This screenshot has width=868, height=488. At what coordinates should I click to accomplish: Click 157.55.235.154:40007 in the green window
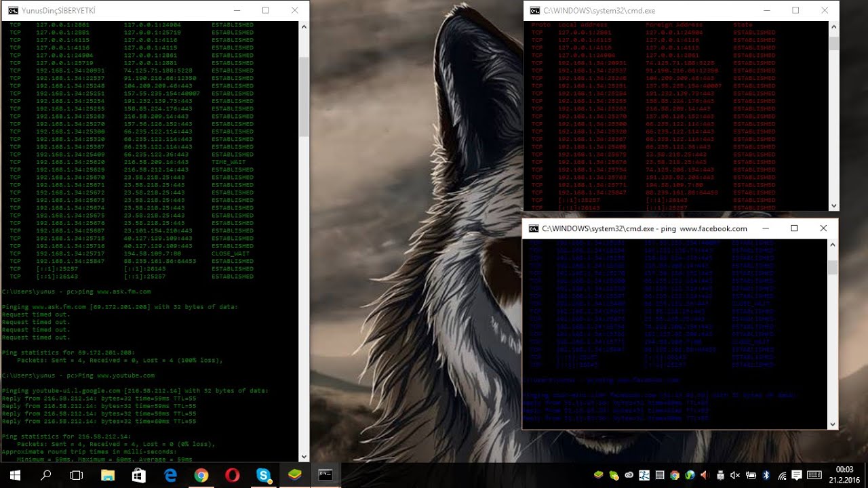coord(161,94)
